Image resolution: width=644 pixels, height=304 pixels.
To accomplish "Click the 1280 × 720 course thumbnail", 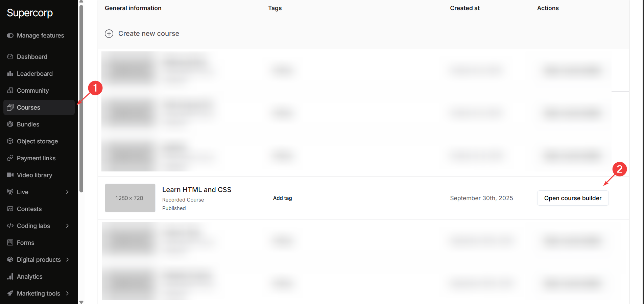I will click(130, 198).
